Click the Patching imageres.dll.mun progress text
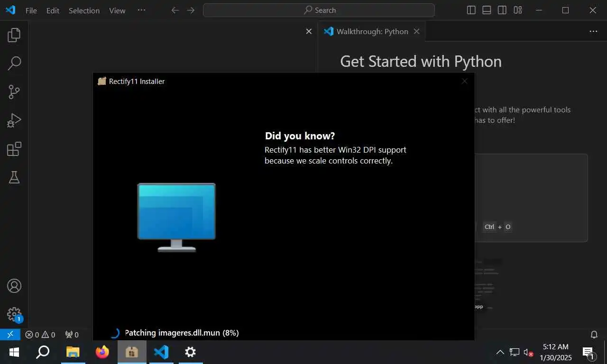 (182, 333)
